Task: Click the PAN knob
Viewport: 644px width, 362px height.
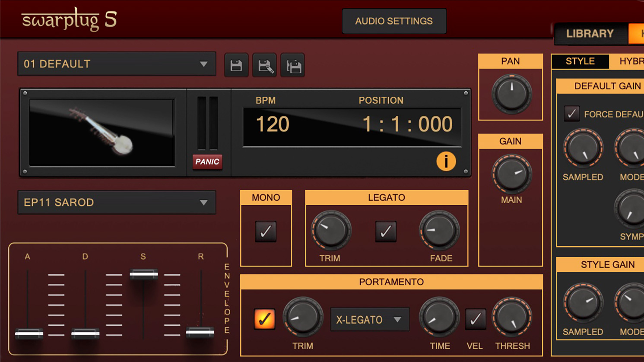Action: pyautogui.click(x=512, y=94)
